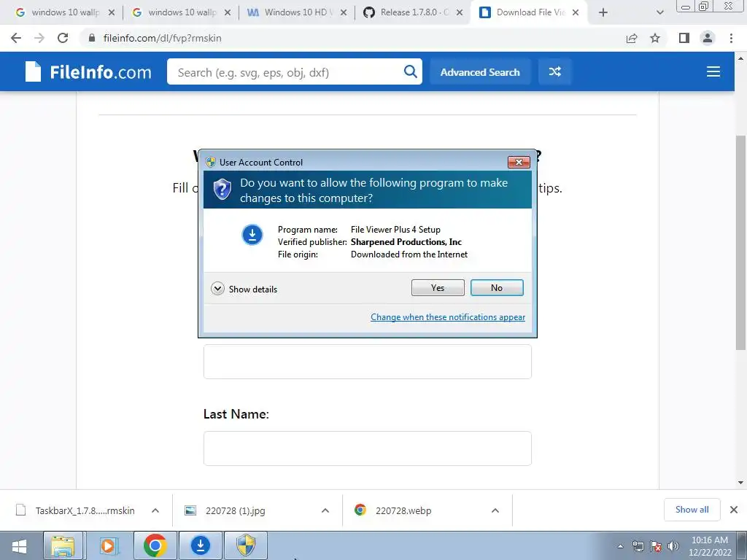Click the search magnifier icon

410,72
